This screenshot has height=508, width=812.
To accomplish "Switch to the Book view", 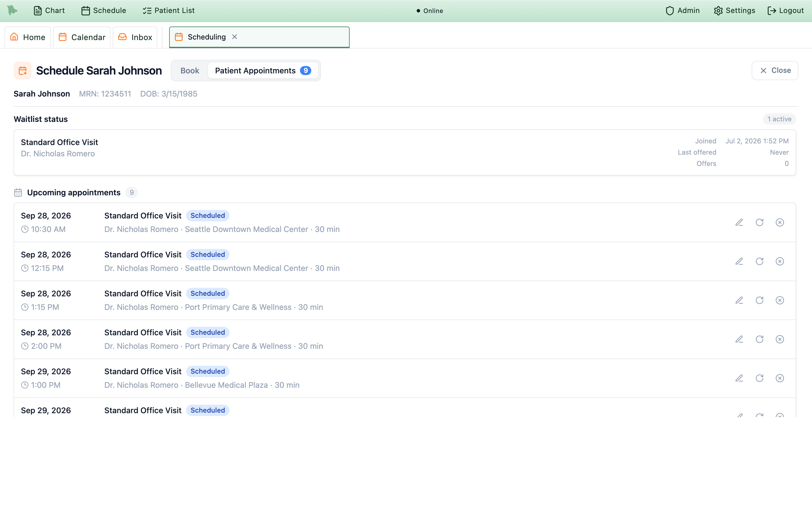I will pos(189,71).
